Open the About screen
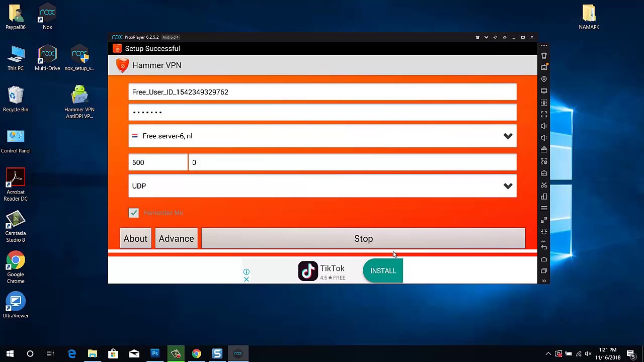The image size is (644, 362). [x=135, y=239]
